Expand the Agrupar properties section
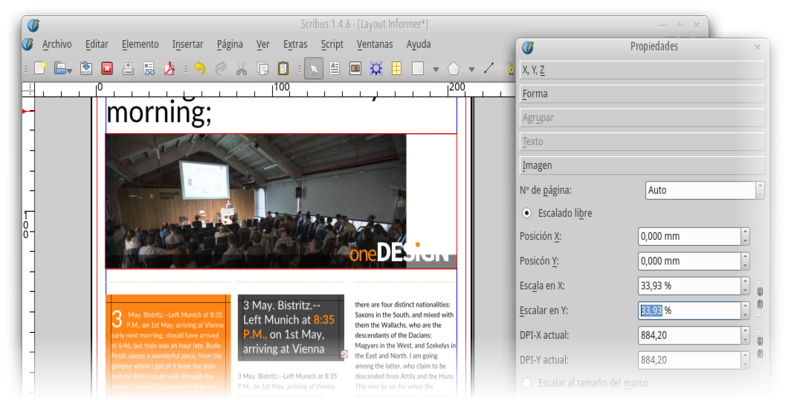The height and width of the screenshot is (400, 800). (x=642, y=118)
